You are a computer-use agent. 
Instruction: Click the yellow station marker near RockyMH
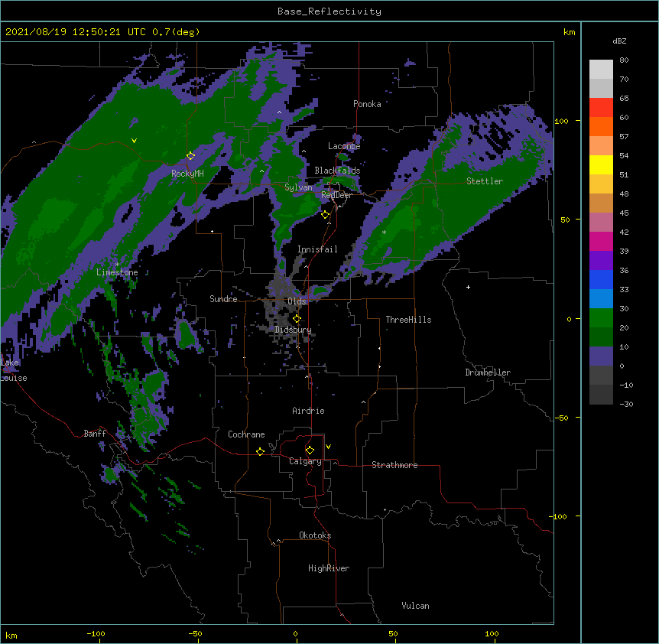pos(190,156)
